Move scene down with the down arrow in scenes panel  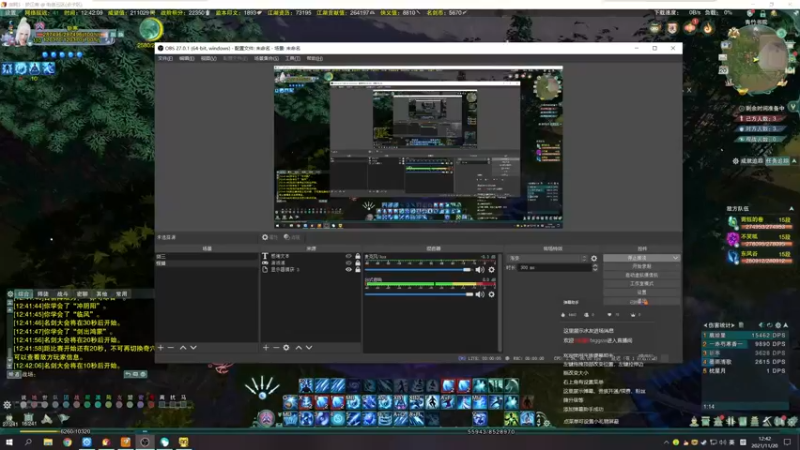pos(193,347)
